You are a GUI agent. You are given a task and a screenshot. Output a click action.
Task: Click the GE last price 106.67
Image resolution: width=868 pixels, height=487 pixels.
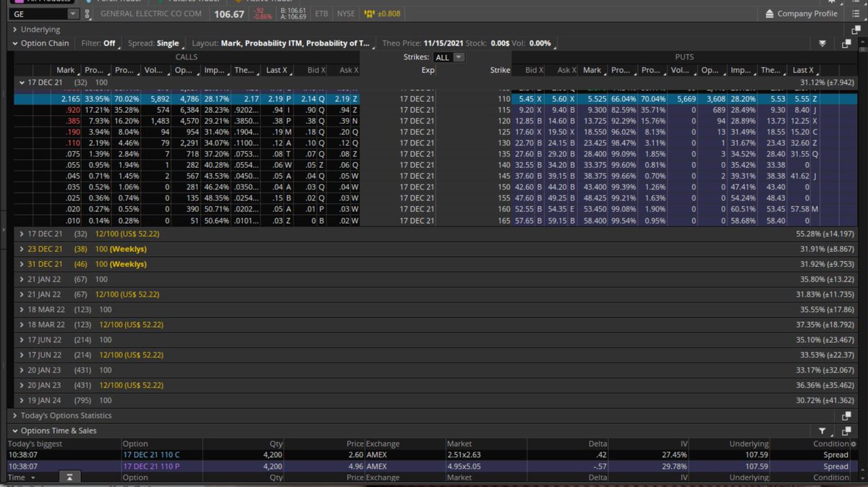[229, 14]
